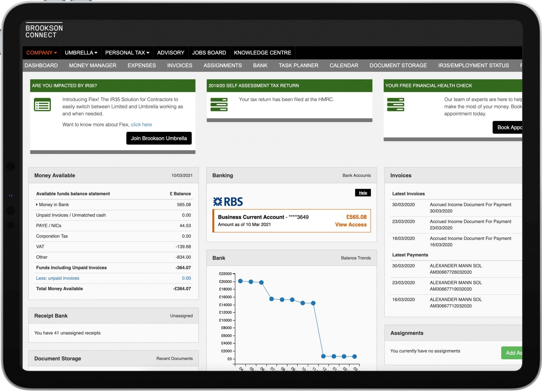Go to the Money Manager tab

point(93,65)
